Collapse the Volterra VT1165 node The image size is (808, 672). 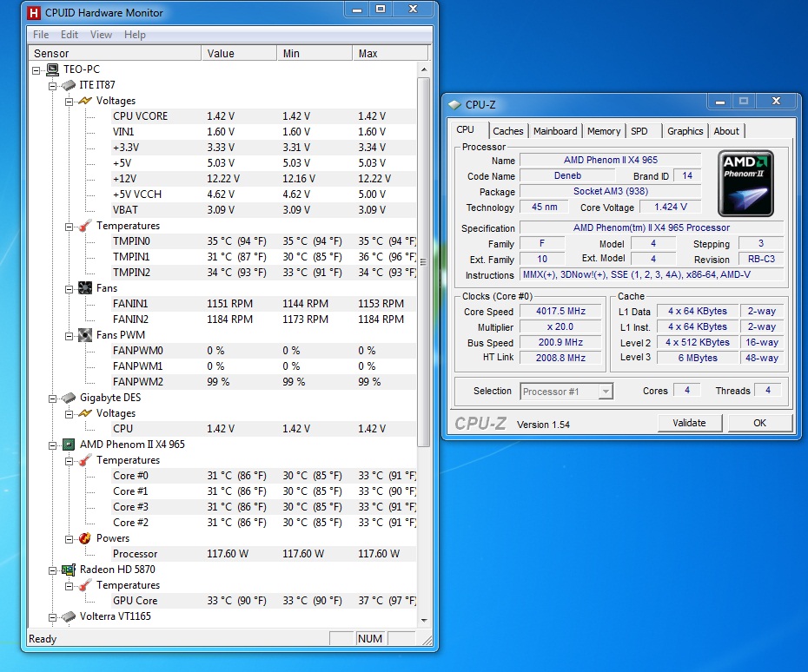[52, 617]
